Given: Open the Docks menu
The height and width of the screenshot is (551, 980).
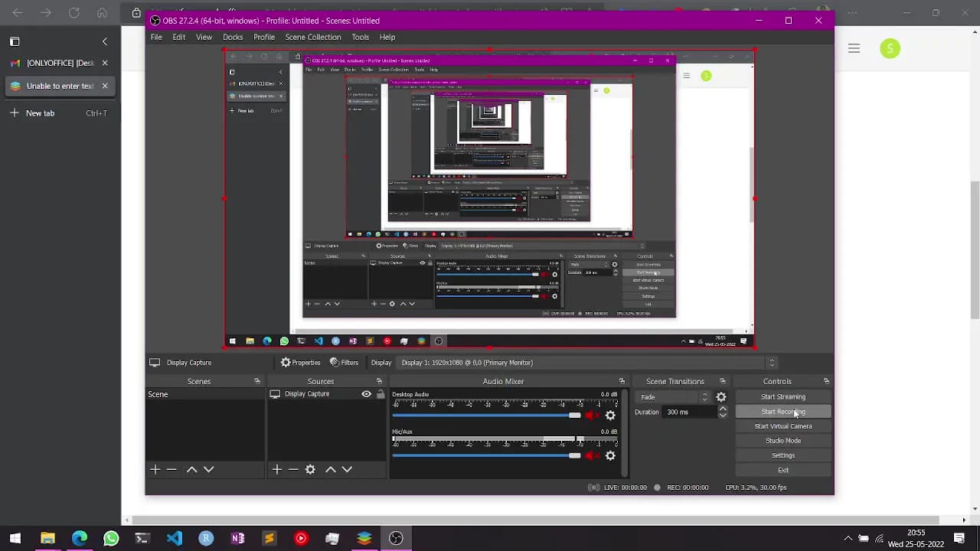Looking at the screenshot, I should click(233, 37).
